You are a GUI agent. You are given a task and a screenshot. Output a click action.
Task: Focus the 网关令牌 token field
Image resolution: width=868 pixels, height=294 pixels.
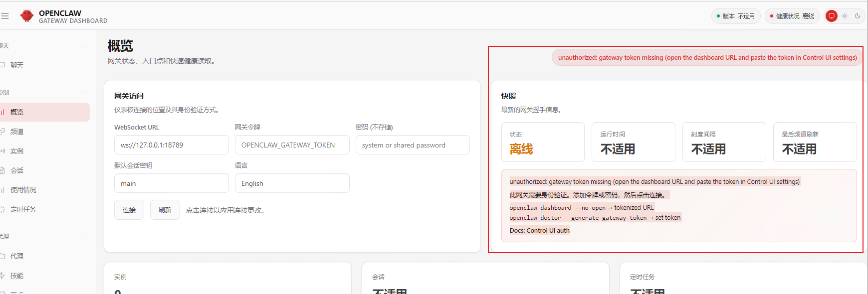tap(292, 145)
